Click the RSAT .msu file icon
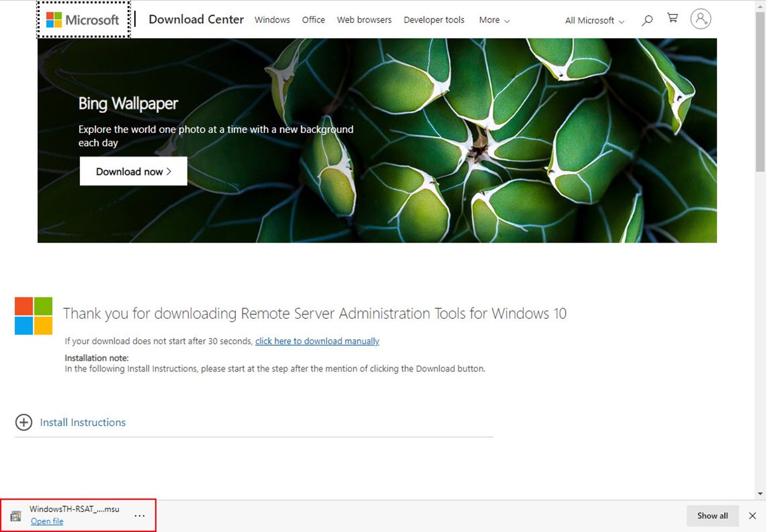This screenshot has width=766, height=532. [16, 516]
